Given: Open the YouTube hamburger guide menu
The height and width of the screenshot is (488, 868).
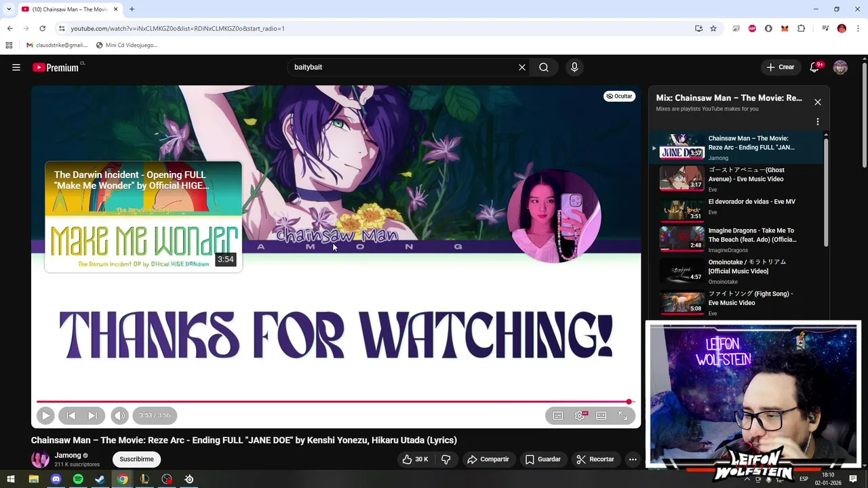Looking at the screenshot, I should click(x=16, y=67).
